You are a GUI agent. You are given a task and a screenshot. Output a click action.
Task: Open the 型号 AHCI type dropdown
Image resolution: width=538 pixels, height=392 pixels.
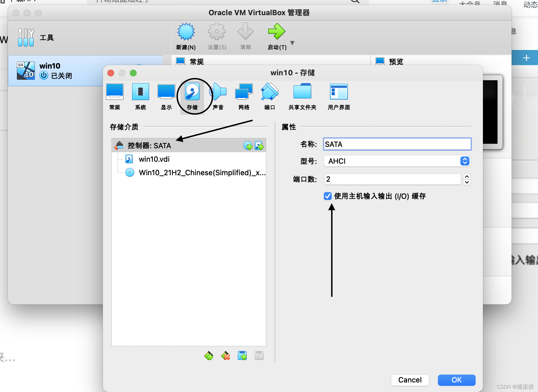point(397,161)
